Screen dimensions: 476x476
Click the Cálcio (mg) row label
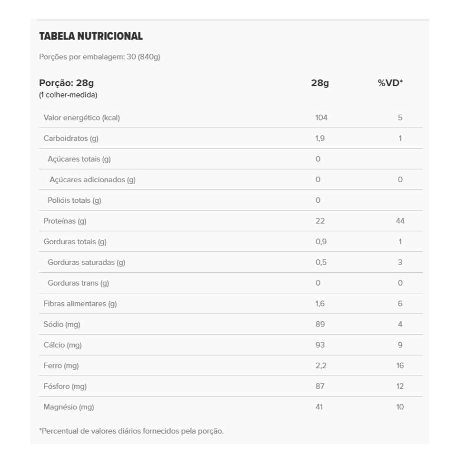[62, 345]
